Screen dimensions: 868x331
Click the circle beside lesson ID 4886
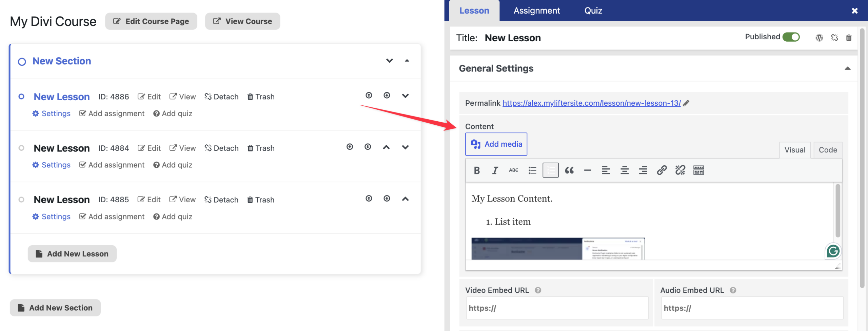(x=21, y=97)
